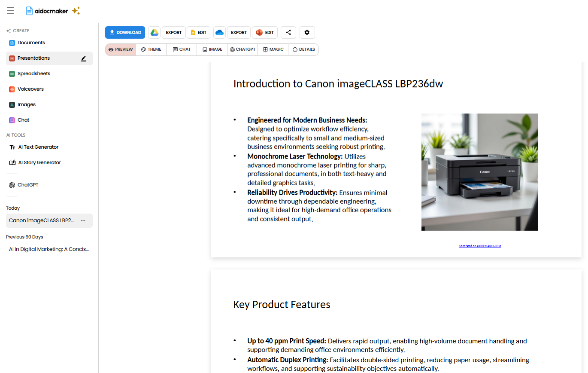Viewport: 588px width, 373px height.
Task: Click the pencil icon beside Presentations
Action: point(84,58)
